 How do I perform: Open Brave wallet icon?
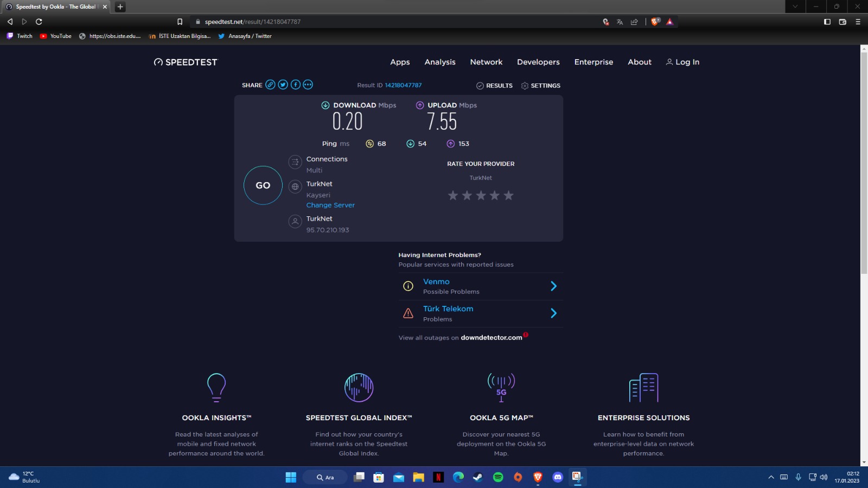pos(843,22)
